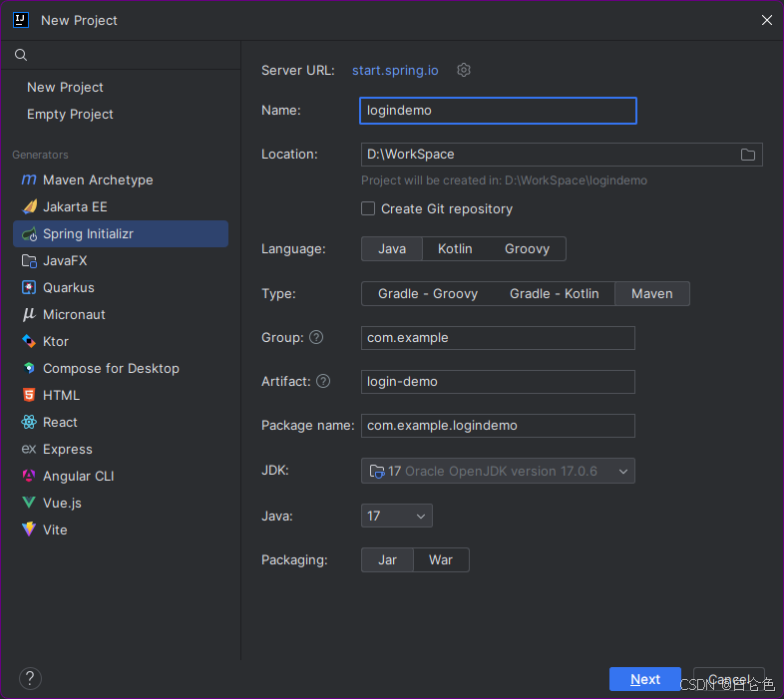The width and height of the screenshot is (784, 699).
Task: Open Server URL settings gear
Action: (x=464, y=70)
